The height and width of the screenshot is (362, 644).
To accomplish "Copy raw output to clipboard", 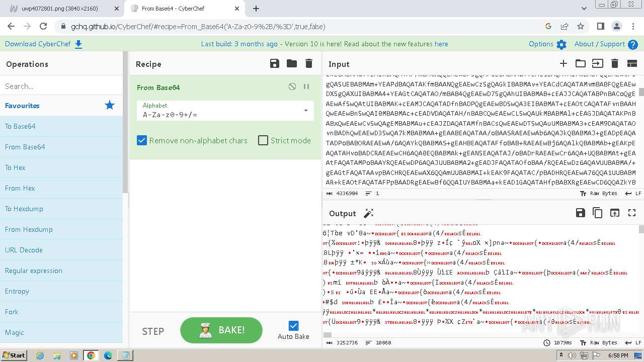I will (x=597, y=213).
